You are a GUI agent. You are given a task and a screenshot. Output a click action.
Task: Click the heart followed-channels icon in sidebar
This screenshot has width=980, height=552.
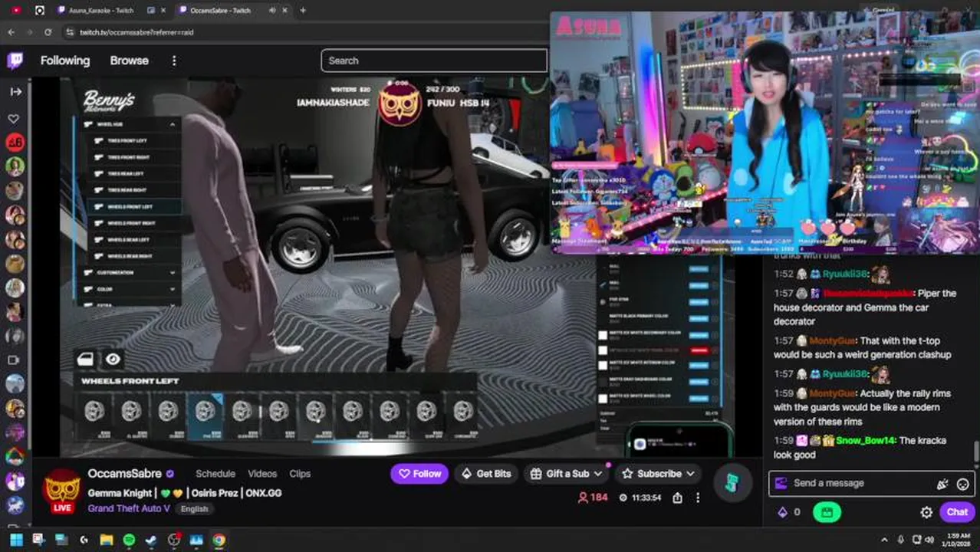[x=14, y=119]
